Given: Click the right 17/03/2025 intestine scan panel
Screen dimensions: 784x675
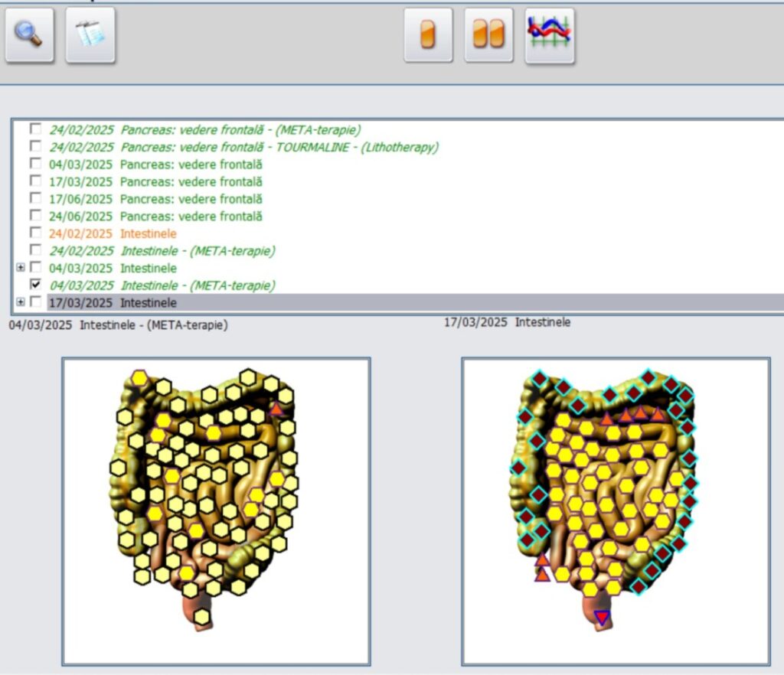Looking at the screenshot, I should [616, 511].
